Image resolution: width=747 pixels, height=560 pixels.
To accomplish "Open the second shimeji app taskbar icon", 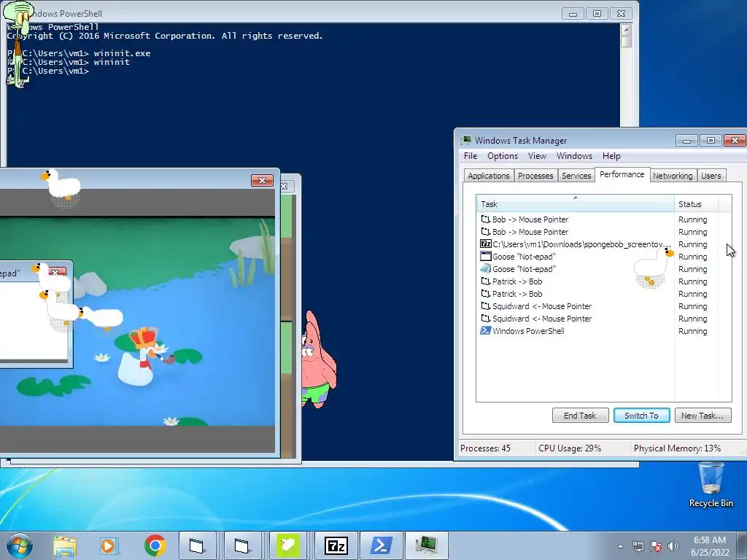I will (242, 545).
